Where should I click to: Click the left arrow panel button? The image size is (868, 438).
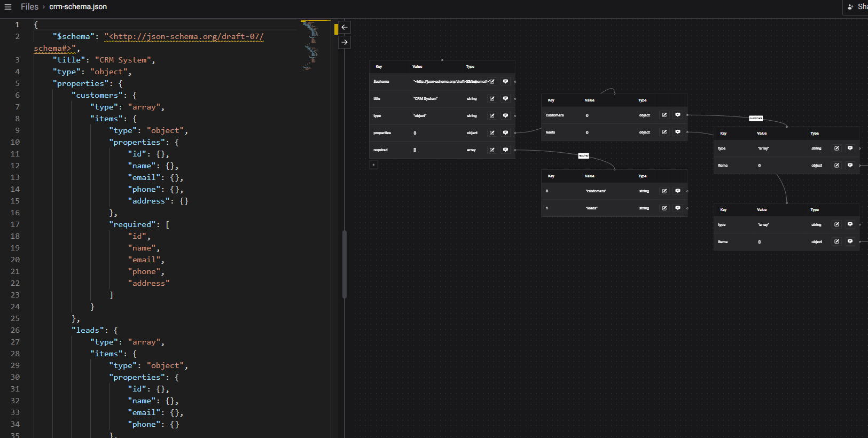tap(345, 27)
